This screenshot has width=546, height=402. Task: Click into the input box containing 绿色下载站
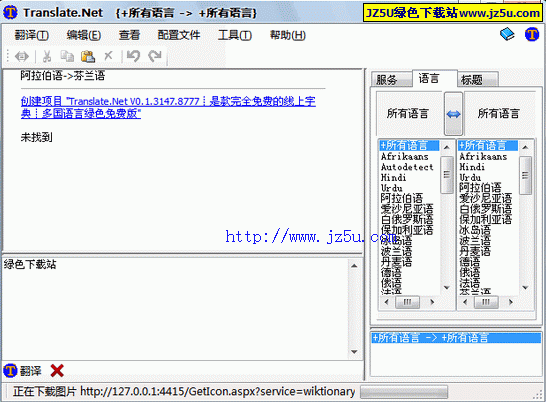(x=175, y=309)
